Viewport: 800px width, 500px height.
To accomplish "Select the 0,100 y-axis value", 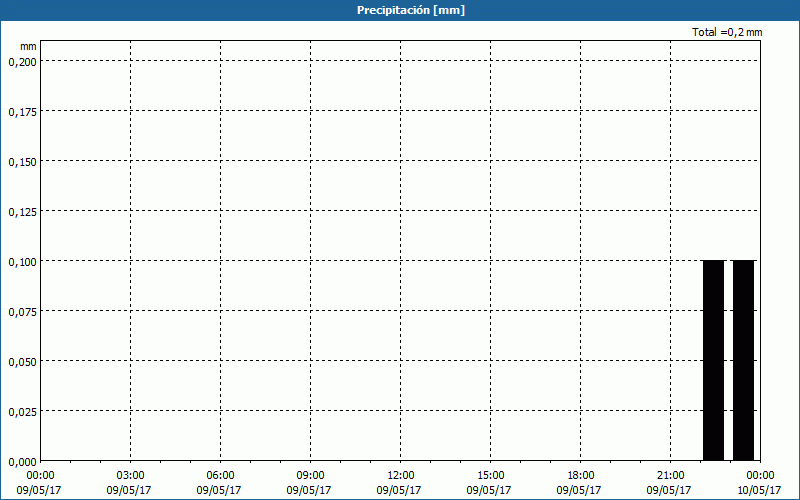I will (x=22, y=262).
